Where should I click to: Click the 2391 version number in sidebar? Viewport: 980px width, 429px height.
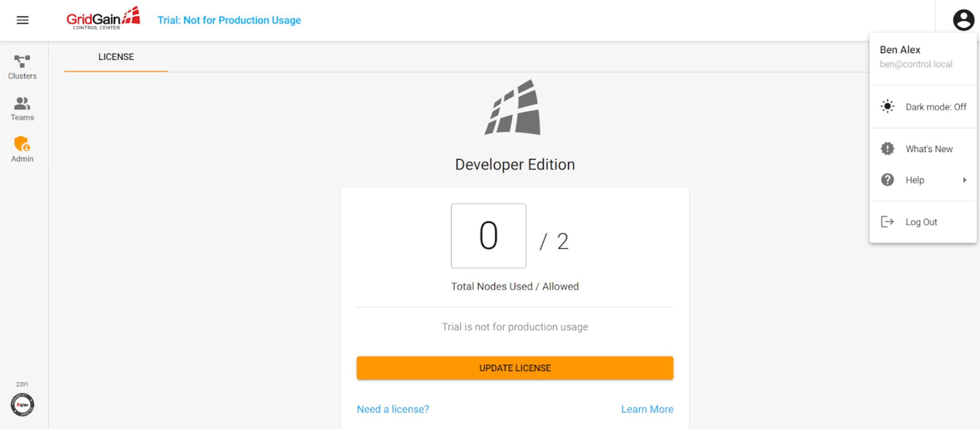click(x=22, y=384)
